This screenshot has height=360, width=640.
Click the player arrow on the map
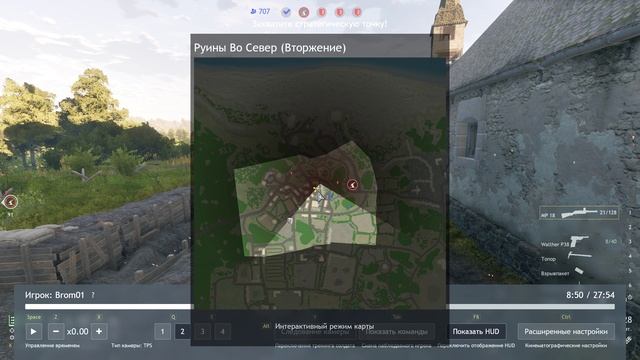[x=320, y=198]
